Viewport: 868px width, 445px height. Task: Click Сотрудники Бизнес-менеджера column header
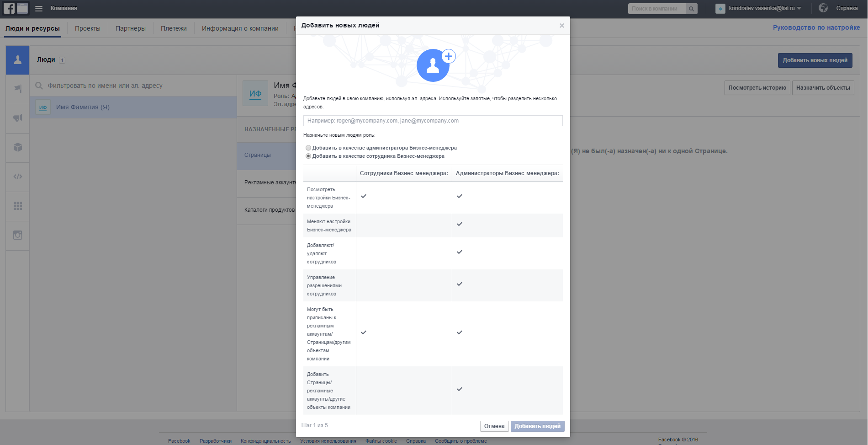[404, 173]
